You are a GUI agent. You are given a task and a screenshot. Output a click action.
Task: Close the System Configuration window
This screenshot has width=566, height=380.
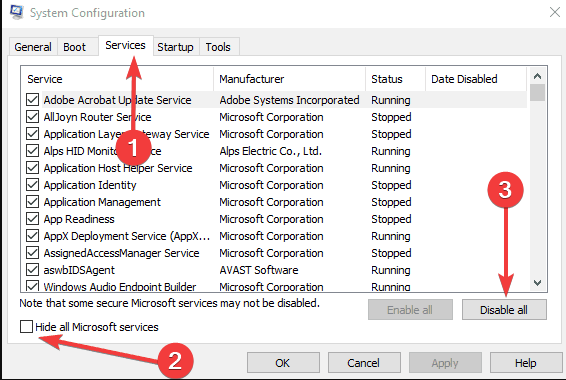(x=555, y=12)
